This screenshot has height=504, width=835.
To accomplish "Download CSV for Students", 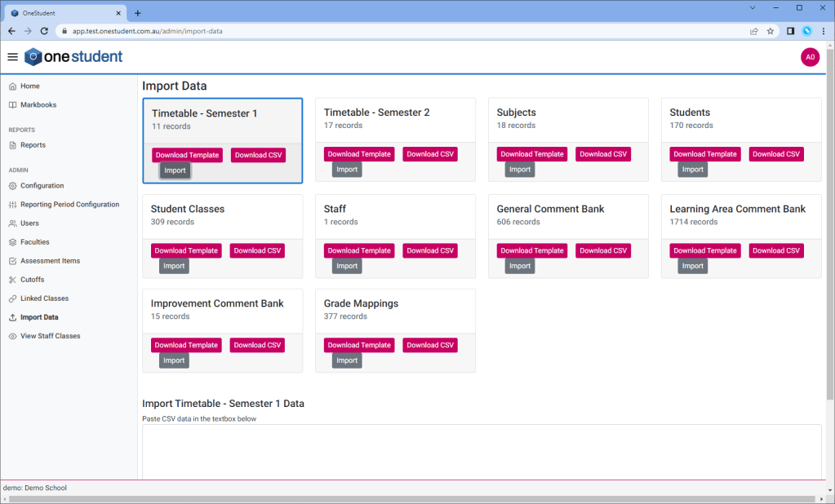I will [776, 154].
